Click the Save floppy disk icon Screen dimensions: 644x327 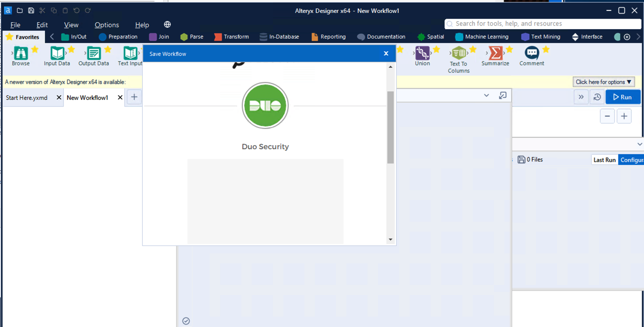click(31, 10)
